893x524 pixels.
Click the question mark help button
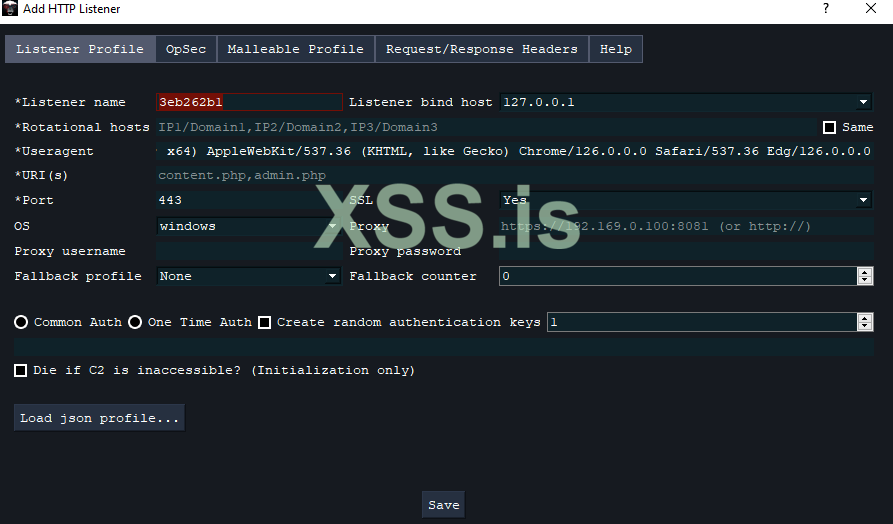pyautogui.click(x=826, y=9)
